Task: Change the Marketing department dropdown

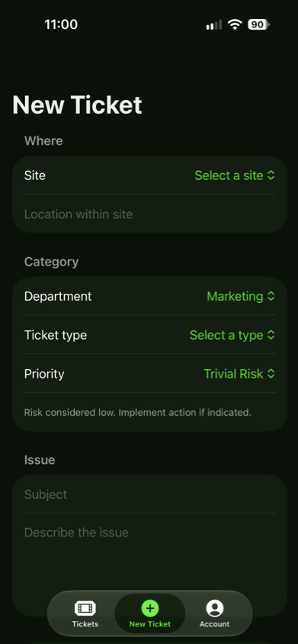Action: point(241,296)
